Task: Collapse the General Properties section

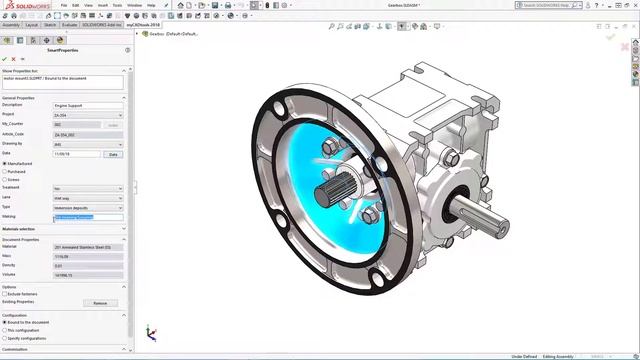Action: tap(124, 98)
